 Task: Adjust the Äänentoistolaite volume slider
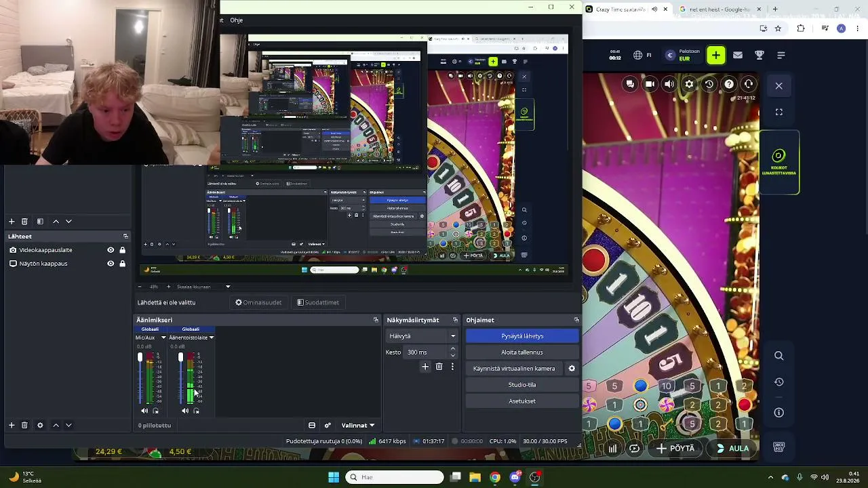(x=181, y=378)
